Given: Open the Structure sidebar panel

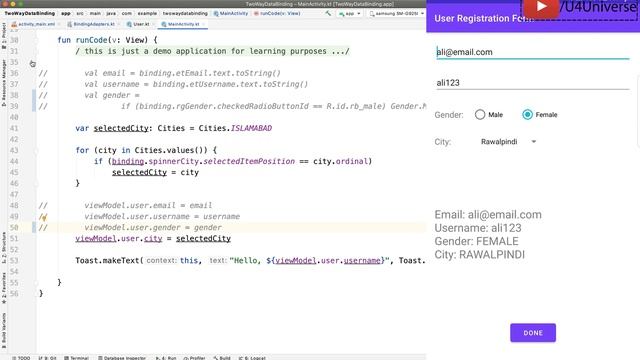Looking at the screenshot, I should pyautogui.click(x=4, y=248).
